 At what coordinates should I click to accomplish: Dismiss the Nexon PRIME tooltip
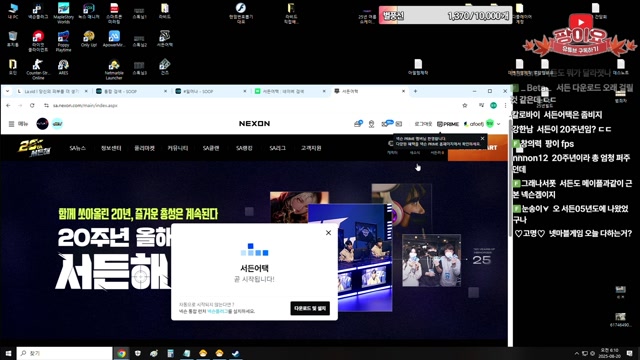coord(482,139)
